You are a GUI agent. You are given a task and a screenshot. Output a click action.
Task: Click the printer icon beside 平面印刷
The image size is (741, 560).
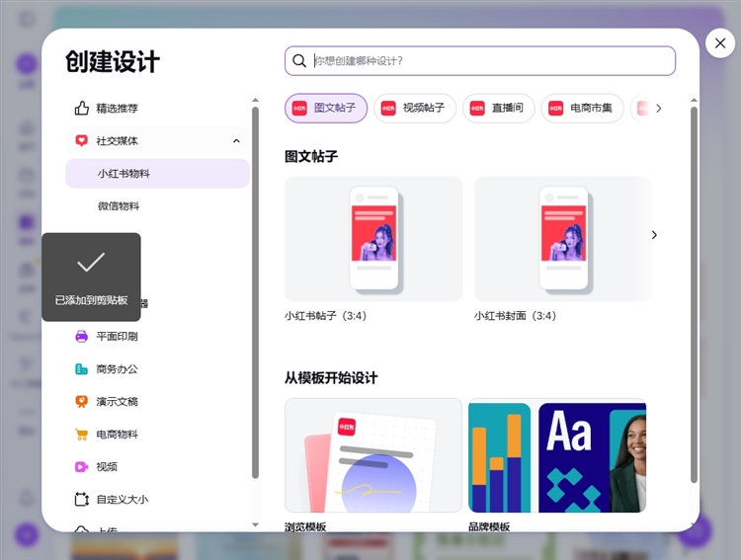(x=81, y=336)
